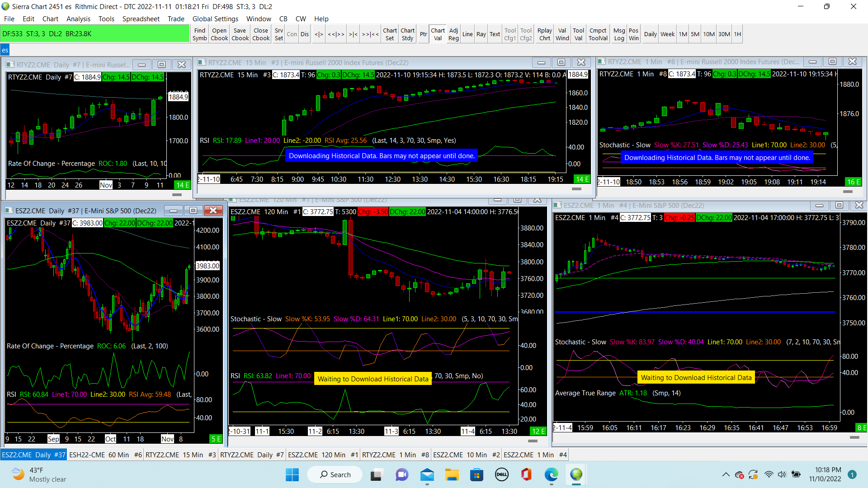Click the Replay Chart toolbar button
The width and height of the screenshot is (868, 488).
point(545,34)
